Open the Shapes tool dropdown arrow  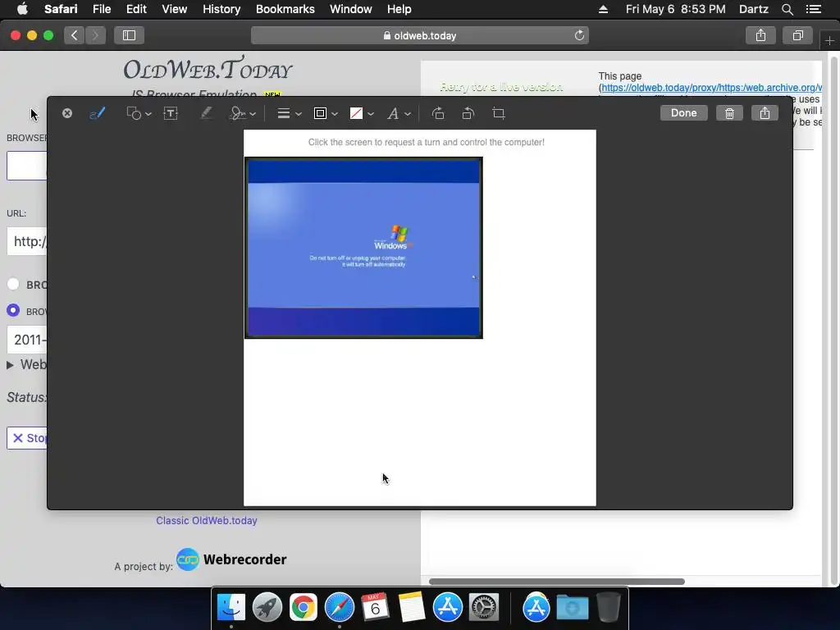(x=148, y=113)
